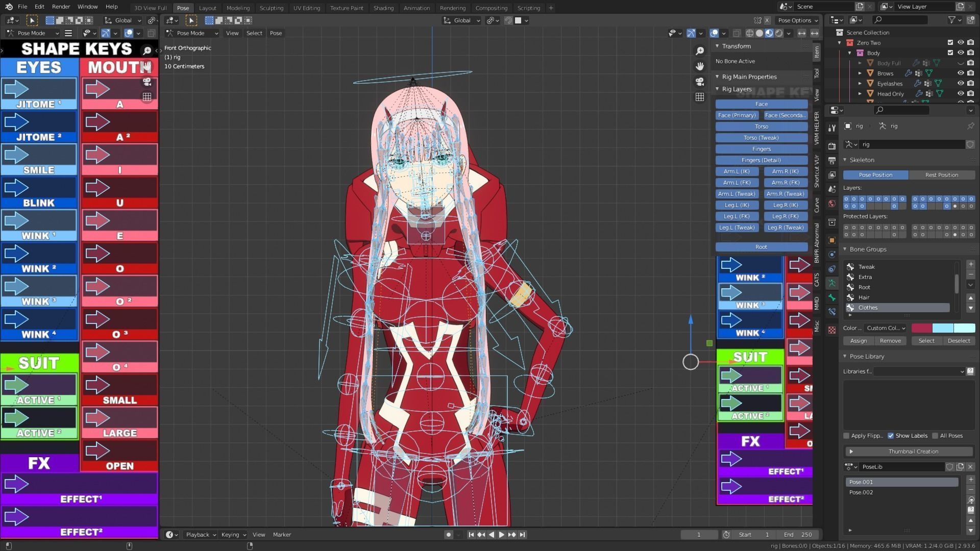Click the Rest Position button
This screenshot has height=551, width=980.
pyautogui.click(x=942, y=175)
